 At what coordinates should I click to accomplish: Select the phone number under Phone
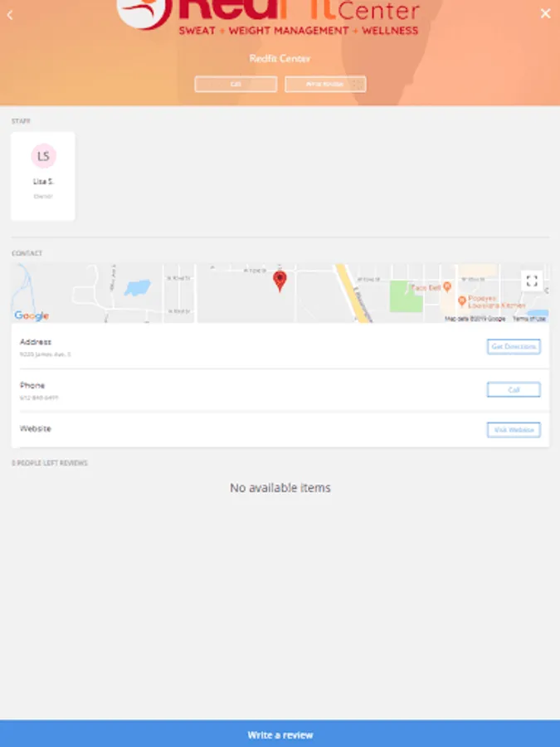(39, 398)
